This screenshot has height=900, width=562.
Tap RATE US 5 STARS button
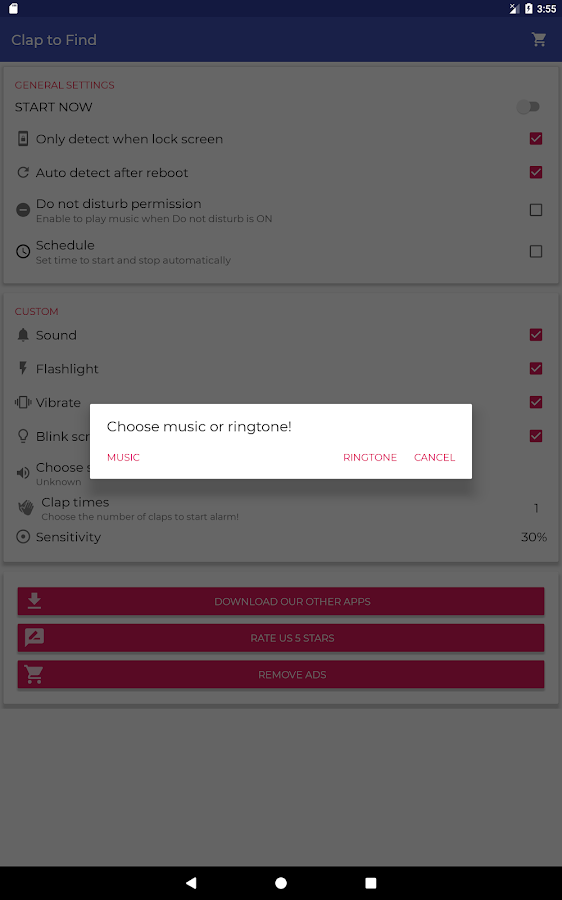(281, 638)
